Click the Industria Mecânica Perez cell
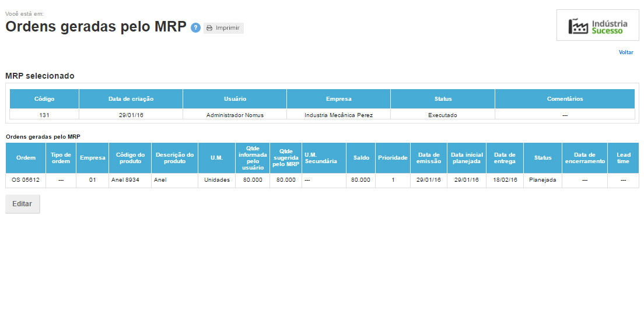Image resolution: width=644 pixels, height=335 pixels. pos(338,115)
